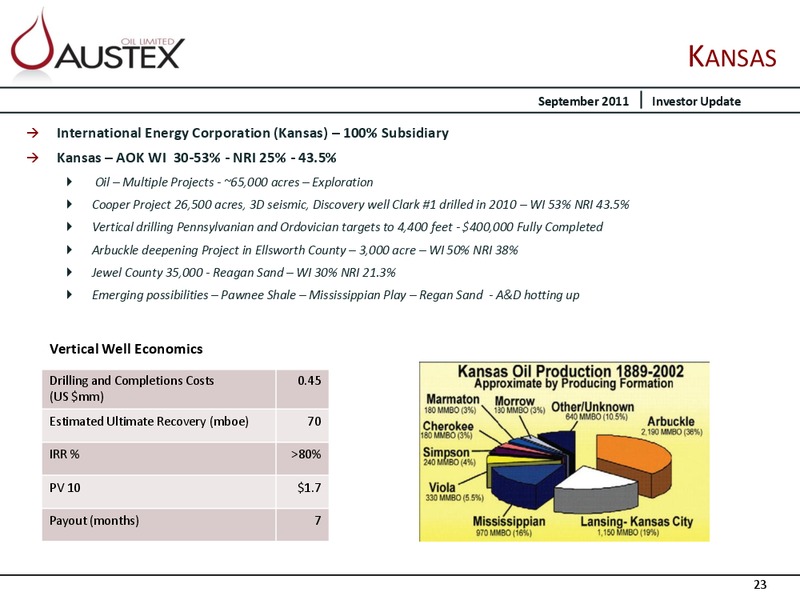This screenshot has height=600, width=800.
Task: Click the 'Marmaton' chart label
Action: (453, 399)
